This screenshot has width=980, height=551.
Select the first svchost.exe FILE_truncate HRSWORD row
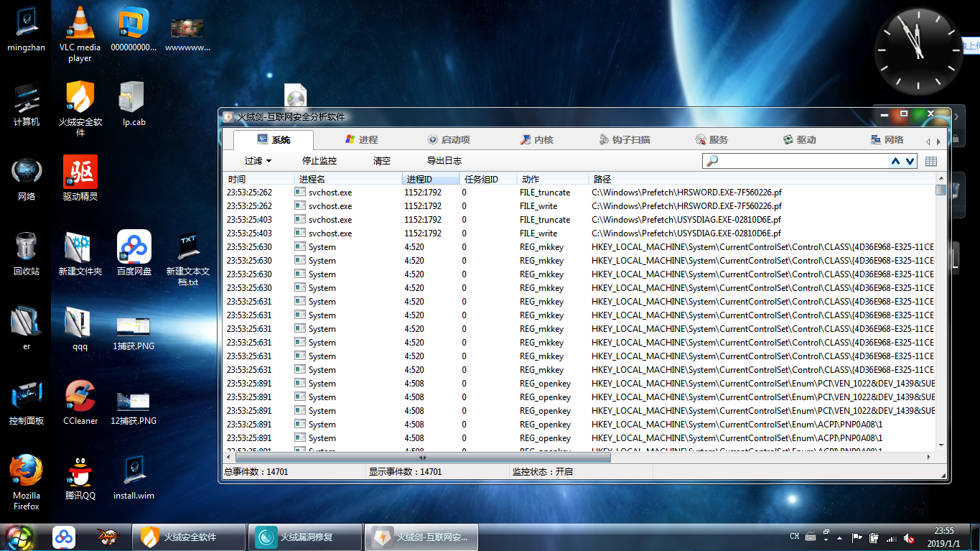(x=579, y=193)
